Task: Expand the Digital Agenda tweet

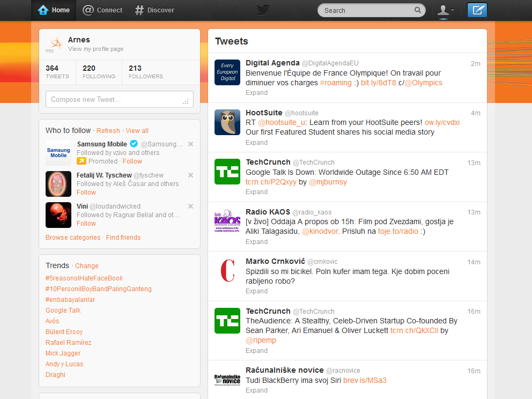Action: tap(256, 93)
